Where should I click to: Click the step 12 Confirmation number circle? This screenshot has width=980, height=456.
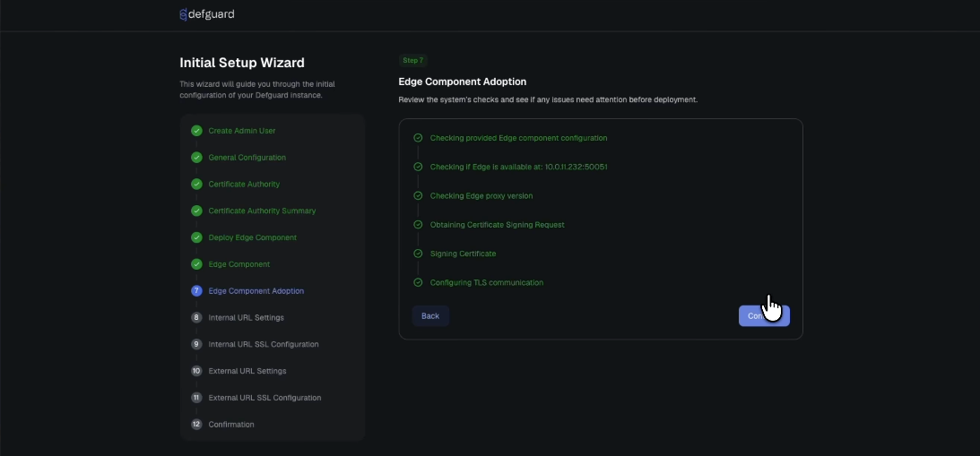[x=196, y=424]
